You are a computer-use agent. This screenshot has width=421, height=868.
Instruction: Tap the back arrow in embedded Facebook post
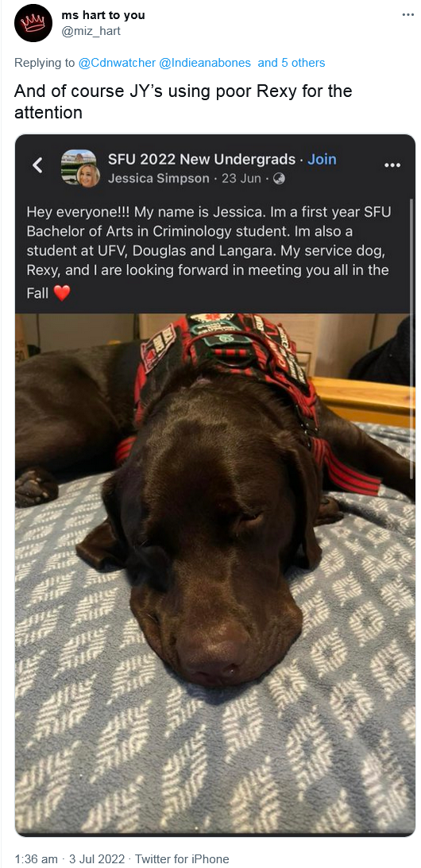[x=37, y=165]
